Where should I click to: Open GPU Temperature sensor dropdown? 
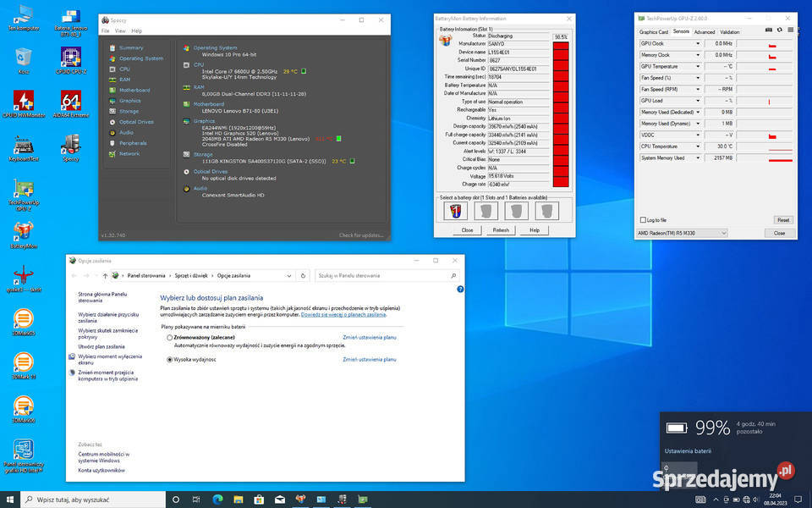pos(698,66)
